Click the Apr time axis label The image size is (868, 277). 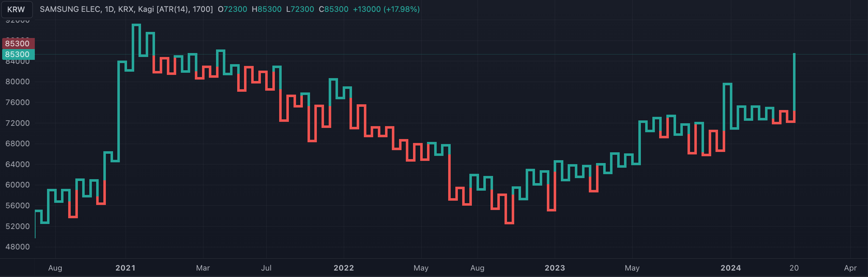coord(850,268)
